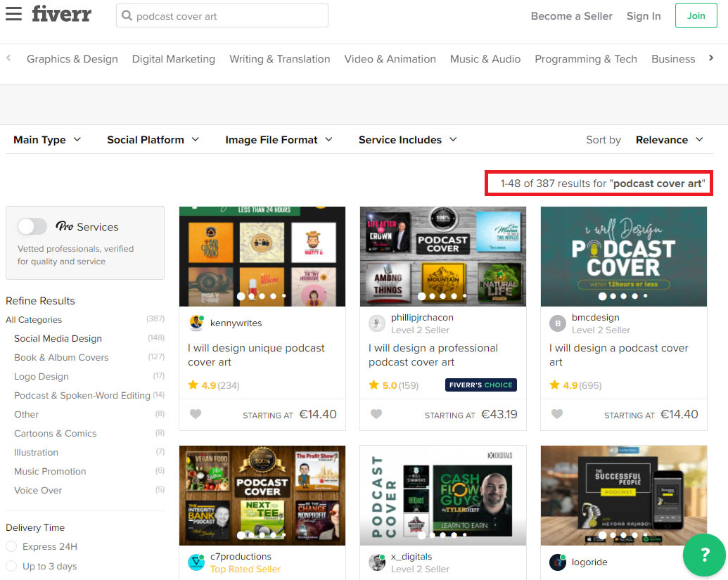Screen dimensions: 728x580
Task: Click Sign In link
Action: (x=644, y=15)
